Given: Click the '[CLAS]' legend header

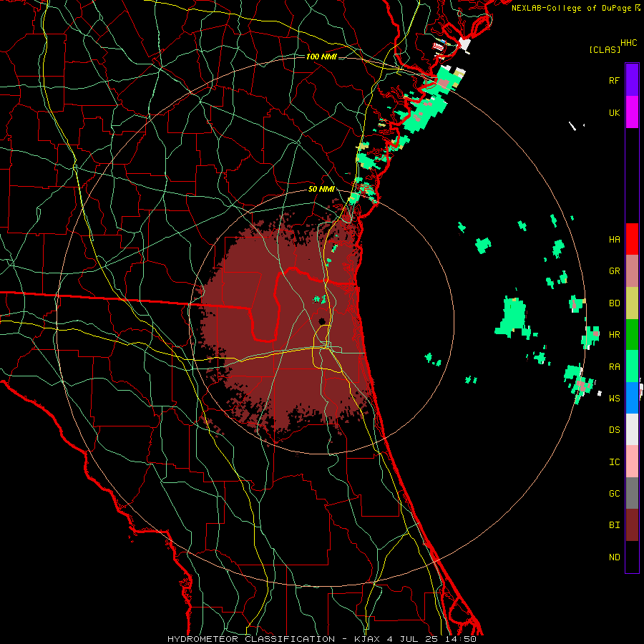Looking at the screenshot, I should [x=605, y=49].
